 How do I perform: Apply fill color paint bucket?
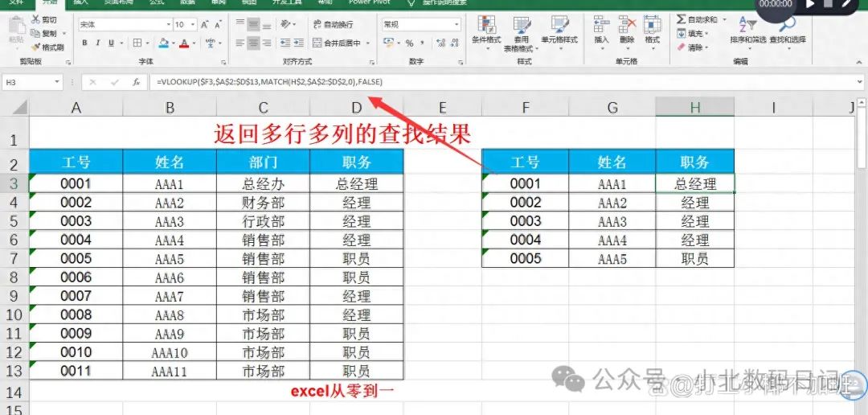pos(163,43)
